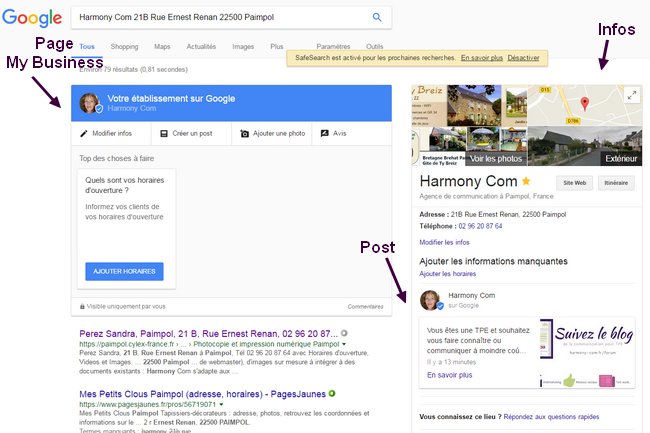
Task: Open the Maps tab
Action: (162, 46)
